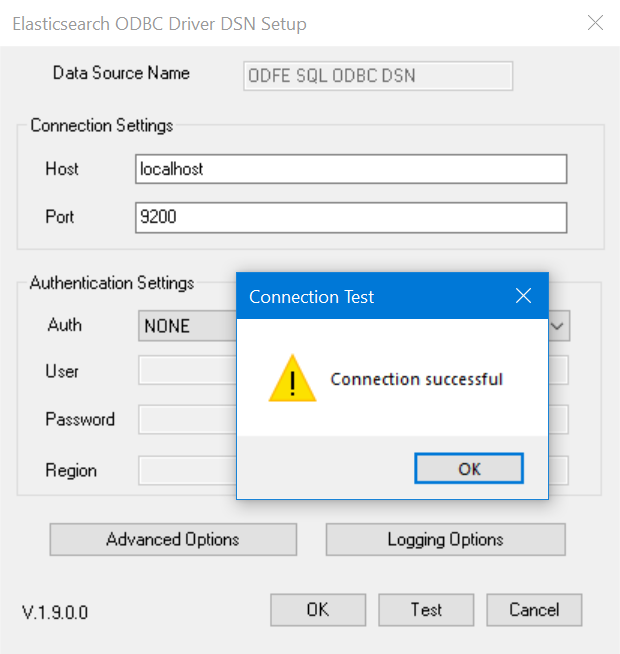
Task: Click the Test button
Action: point(426,610)
